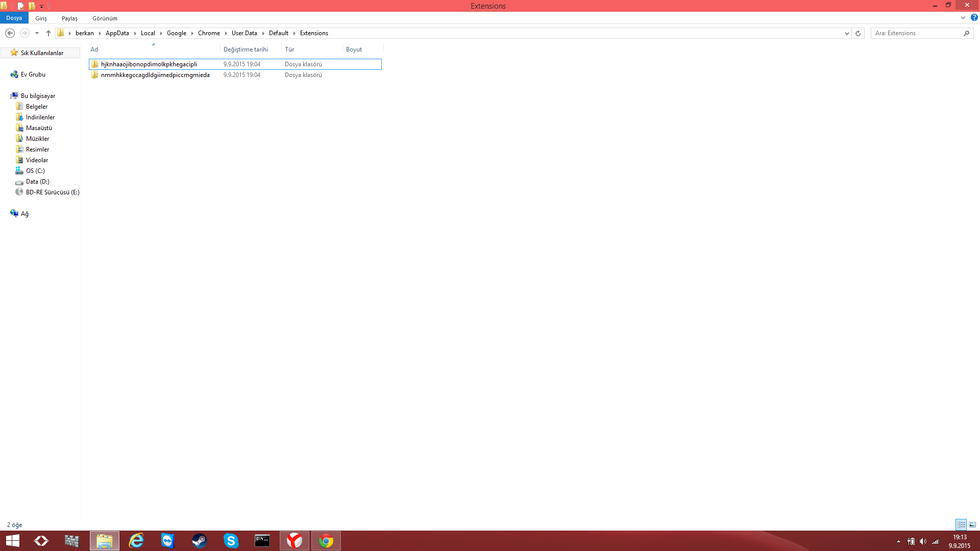Open Skype from the taskbar
980x551 pixels.
click(231, 541)
